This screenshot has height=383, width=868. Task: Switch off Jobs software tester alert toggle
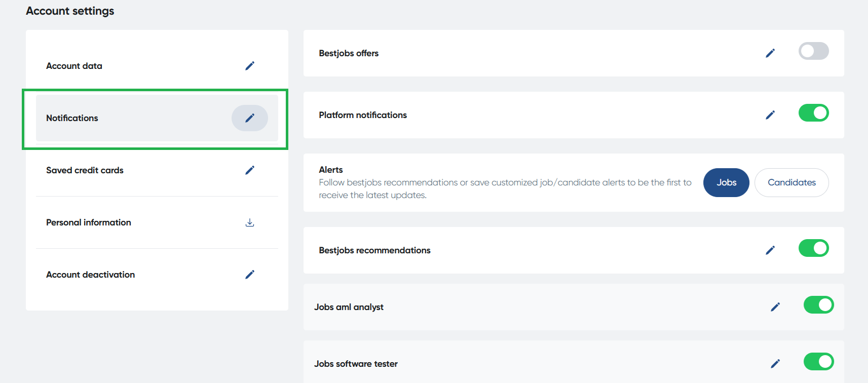(x=818, y=362)
